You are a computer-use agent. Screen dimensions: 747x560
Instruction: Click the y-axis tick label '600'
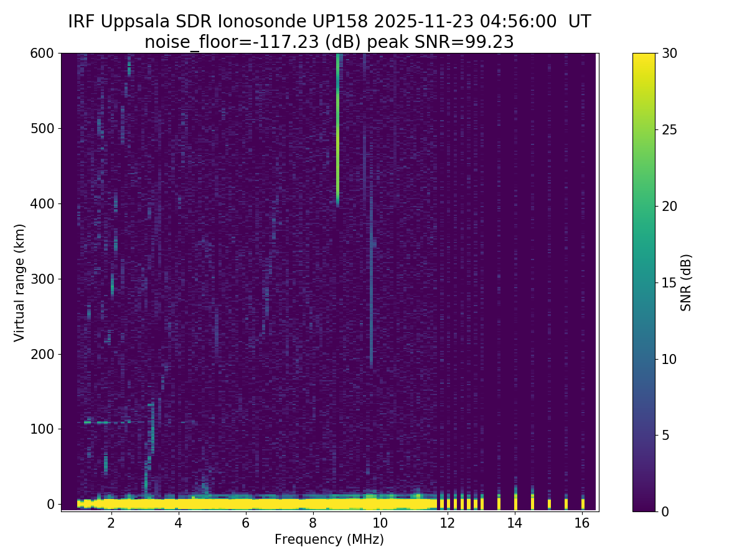pyautogui.click(x=42, y=54)
